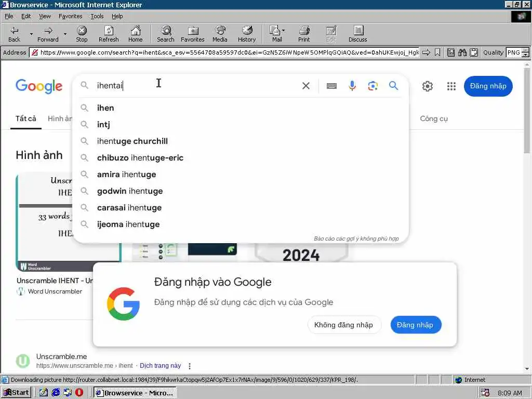The width and height of the screenshot is (532, 399).
Task: Stop page loading with Stop button
Action: 82,34
